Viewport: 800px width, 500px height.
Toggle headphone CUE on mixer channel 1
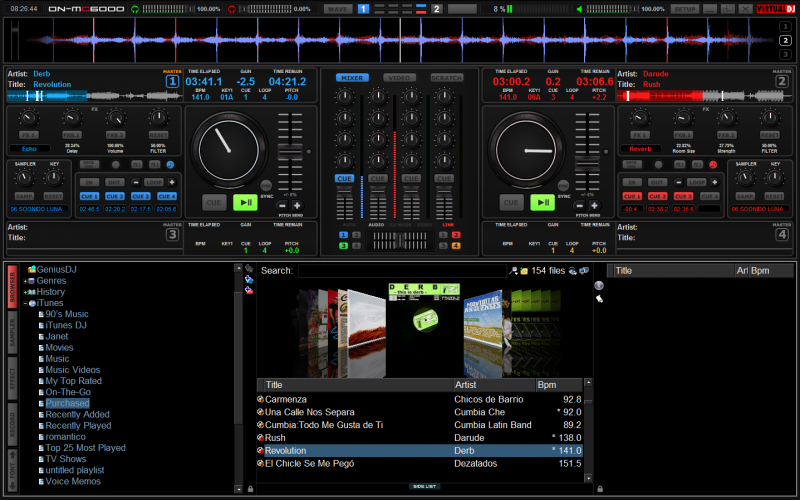click(344, 179)
